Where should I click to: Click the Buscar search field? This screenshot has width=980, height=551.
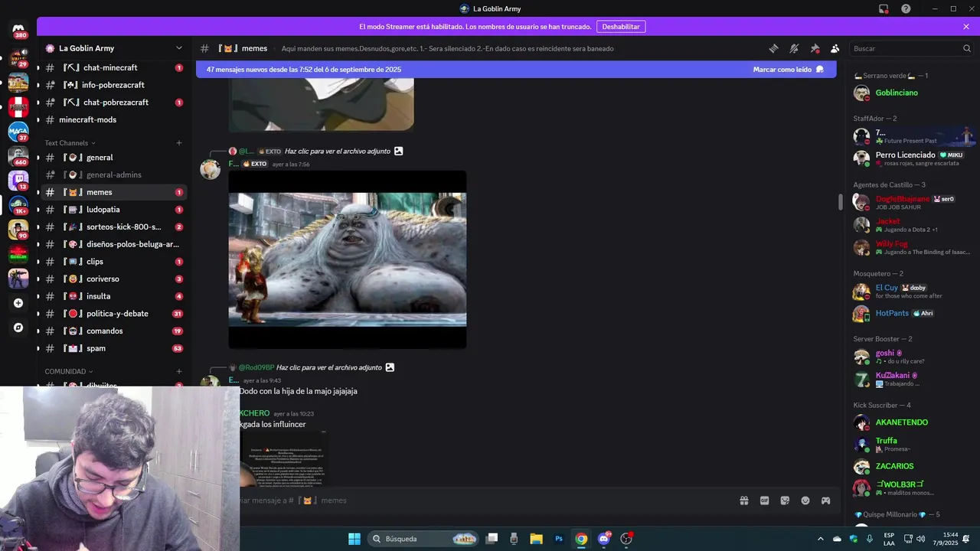pos(911,48)
